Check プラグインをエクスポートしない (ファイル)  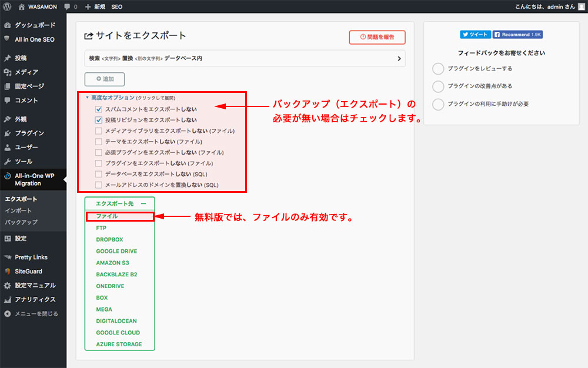pos(99,163)
